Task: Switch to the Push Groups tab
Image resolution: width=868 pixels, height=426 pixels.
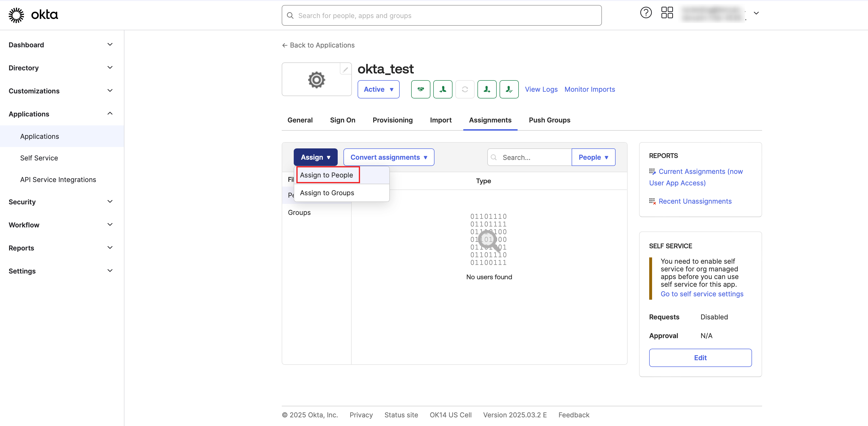Action: [x=549, y=120]
